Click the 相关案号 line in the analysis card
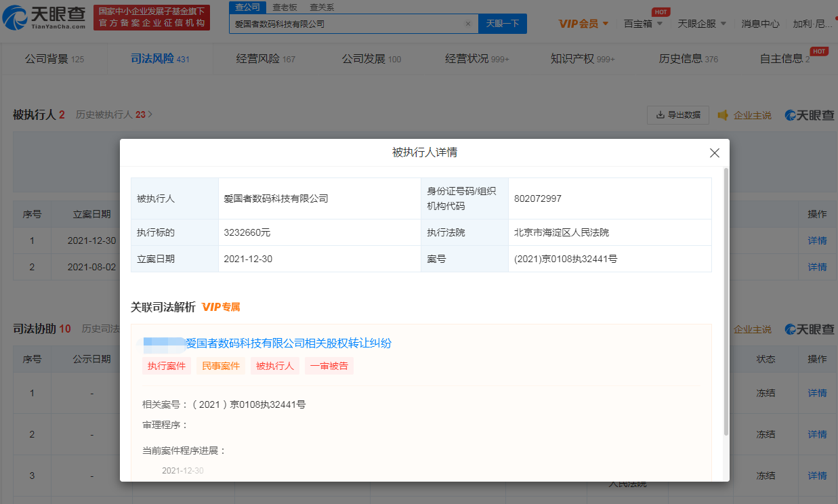 click(224, 404)
